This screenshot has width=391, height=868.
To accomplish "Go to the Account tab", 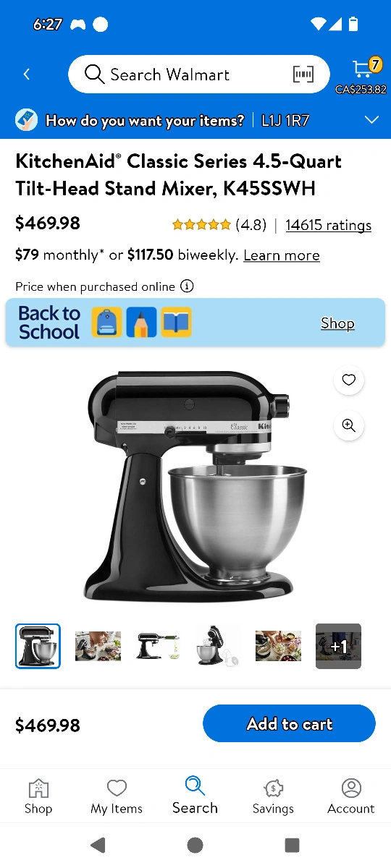I will [x=351, y=796].
